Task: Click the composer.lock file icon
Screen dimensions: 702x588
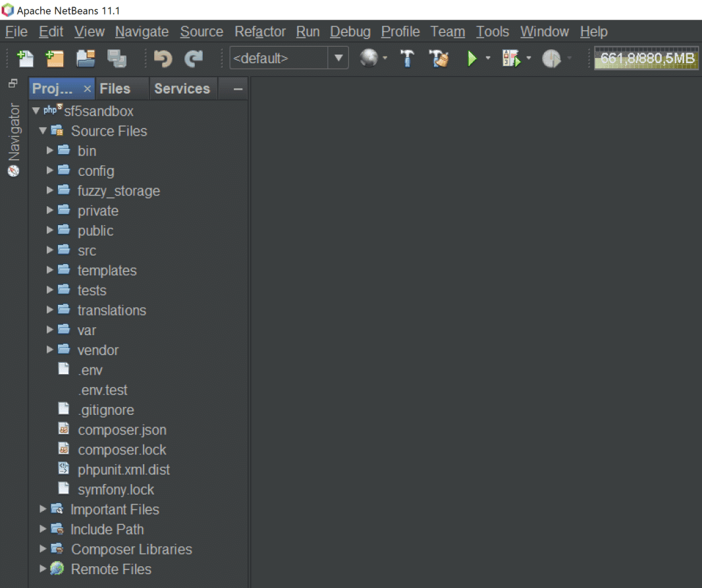Action: tap(64, 449)
